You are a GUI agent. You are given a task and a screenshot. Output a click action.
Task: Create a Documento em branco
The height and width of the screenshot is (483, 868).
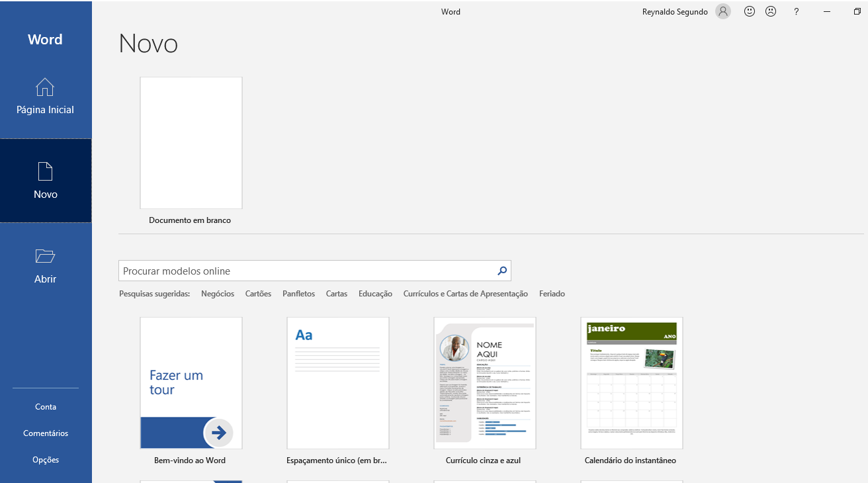click(191, 143)
